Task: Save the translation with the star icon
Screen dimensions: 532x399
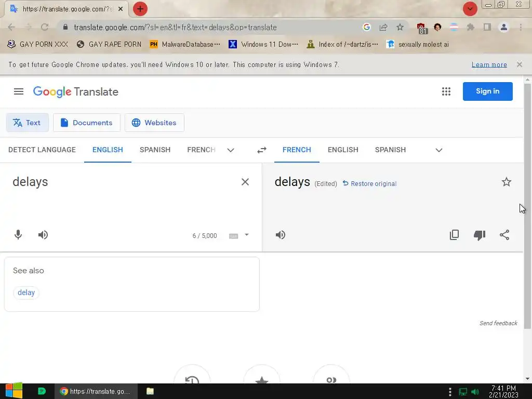Action: 507,182
